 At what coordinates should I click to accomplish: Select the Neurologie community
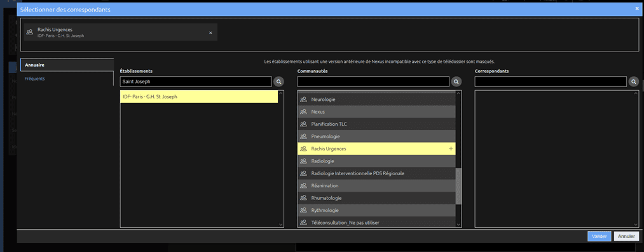pyautogui.click(x=376, y=100)
